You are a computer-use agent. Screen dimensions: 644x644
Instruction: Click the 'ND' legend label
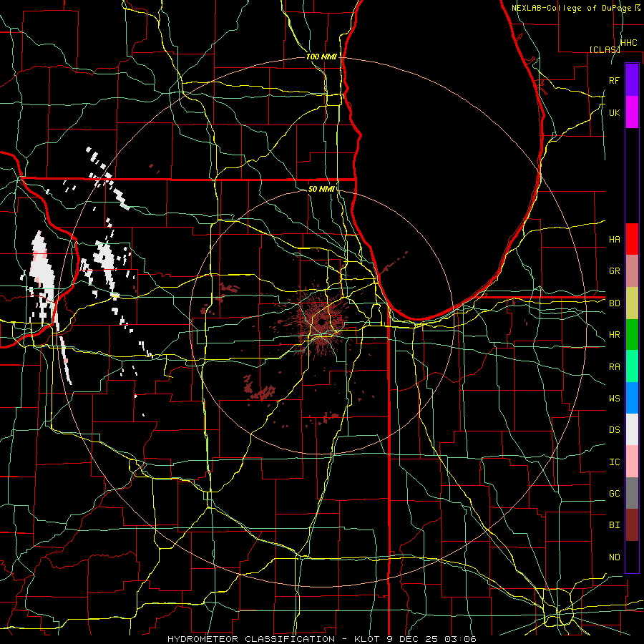[615, 557]
